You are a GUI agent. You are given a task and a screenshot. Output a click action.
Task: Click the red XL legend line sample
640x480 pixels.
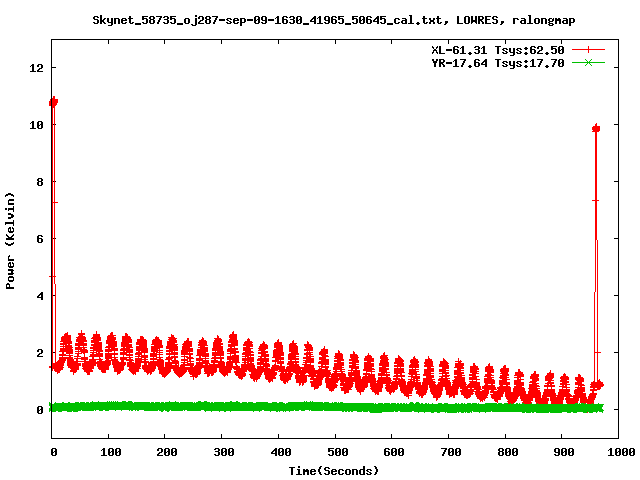(x=588, y=50)
